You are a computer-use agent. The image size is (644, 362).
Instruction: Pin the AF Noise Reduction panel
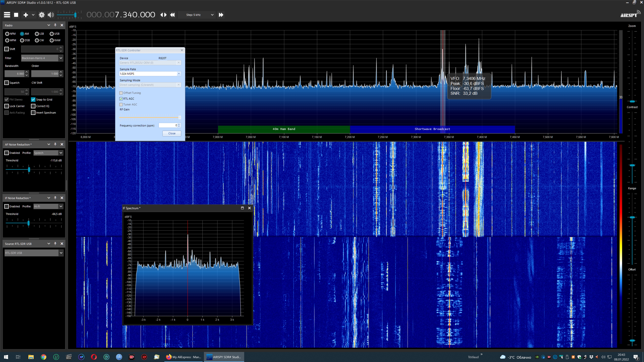click(55, 144)
